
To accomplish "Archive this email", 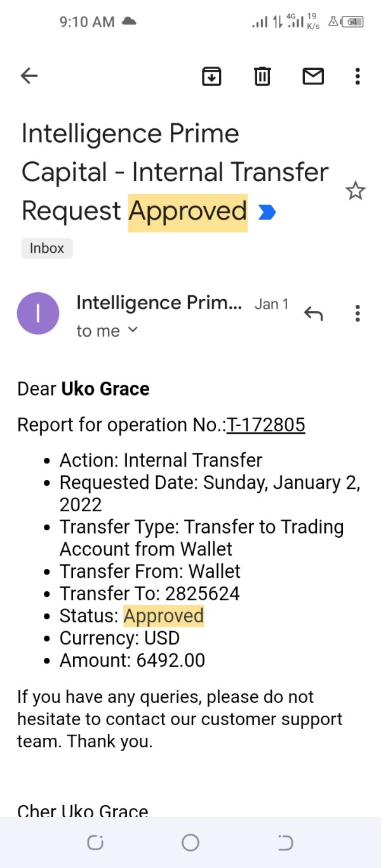I will coord(211,76).
